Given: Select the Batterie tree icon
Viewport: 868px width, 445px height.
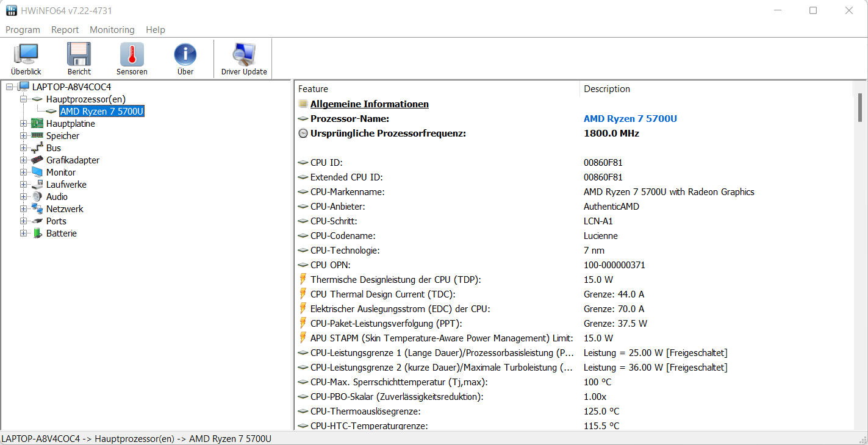Looking at the screenshot, I should pos(38,233).
